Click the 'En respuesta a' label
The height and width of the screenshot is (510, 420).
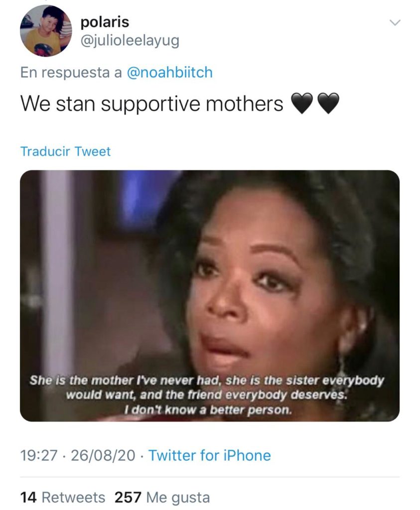[x=71, y=72]
